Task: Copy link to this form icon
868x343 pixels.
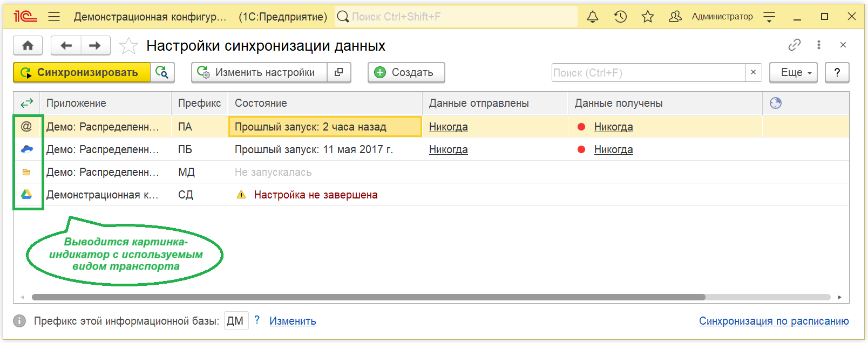Action: pos(794,45)
